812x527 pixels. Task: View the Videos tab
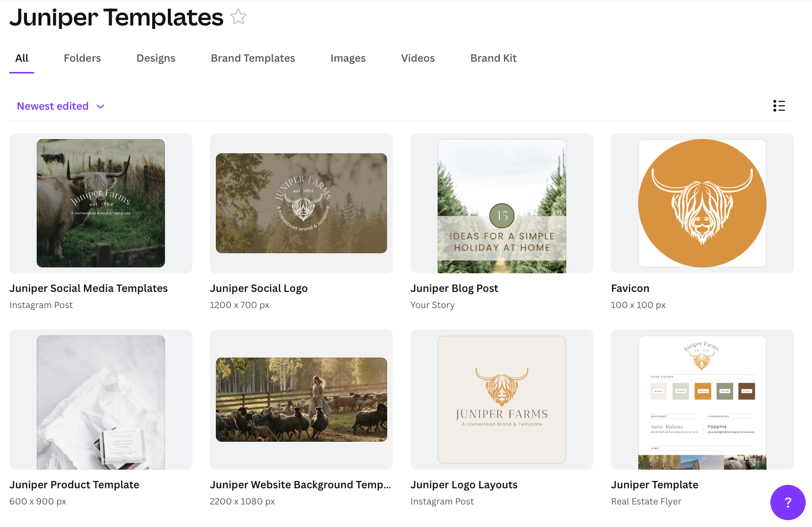coord(418,58)
